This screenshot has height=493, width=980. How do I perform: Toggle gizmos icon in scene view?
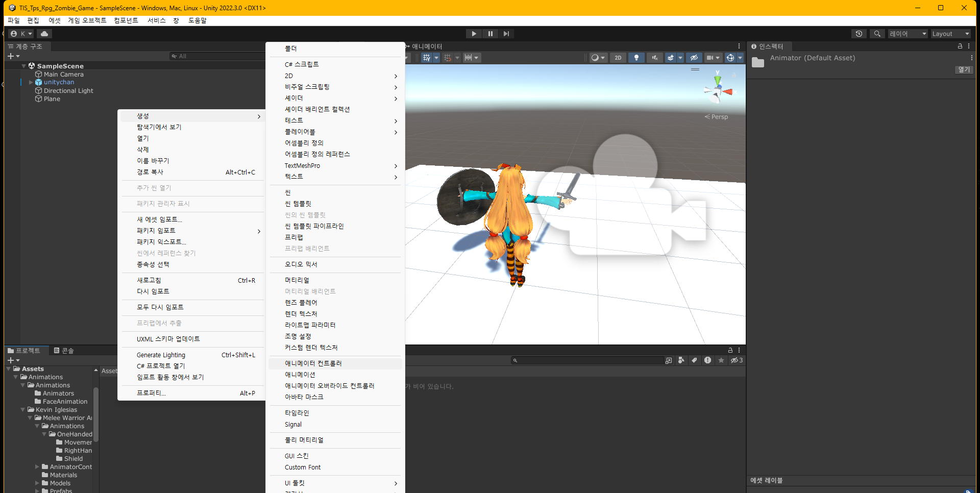730,58
